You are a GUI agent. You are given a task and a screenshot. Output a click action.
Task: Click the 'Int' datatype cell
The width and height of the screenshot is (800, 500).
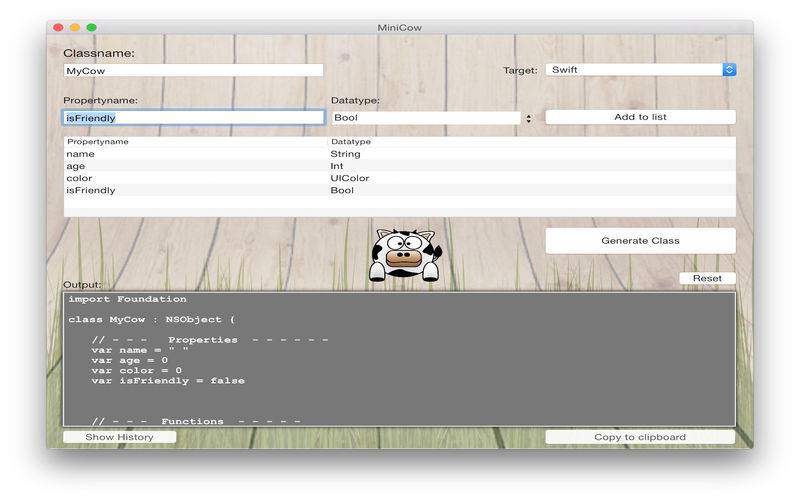tap(337, 166)
